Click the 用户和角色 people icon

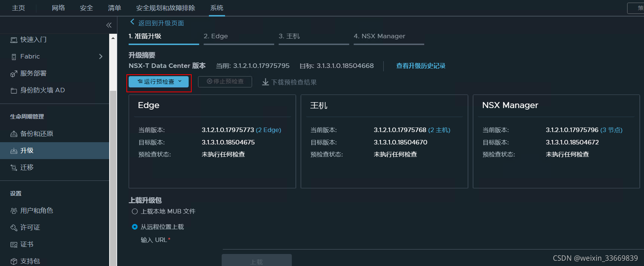tap(14, 211)
